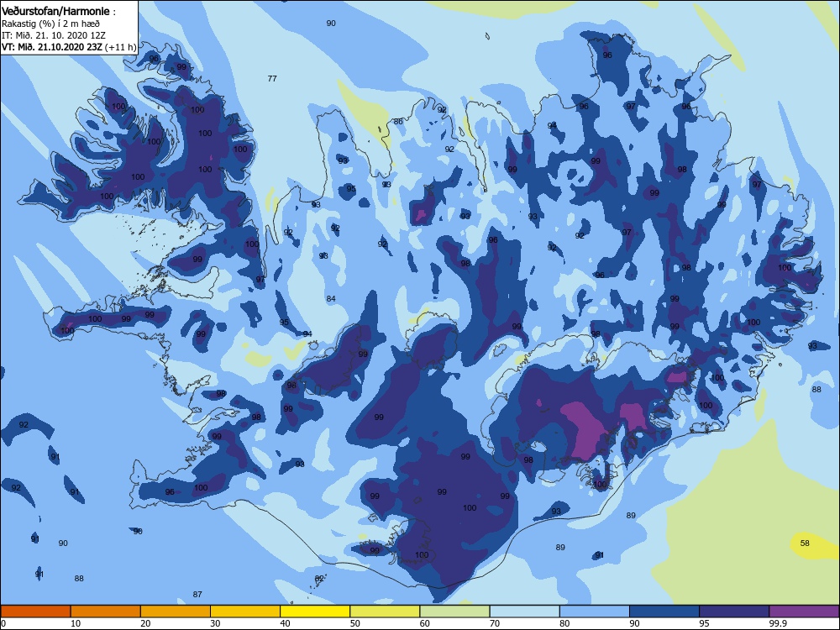Image resolution: width=840 pixels, height=630 pixels.
Task: Select the '86' humidity value on the map
Action: [x=398, y=122]
